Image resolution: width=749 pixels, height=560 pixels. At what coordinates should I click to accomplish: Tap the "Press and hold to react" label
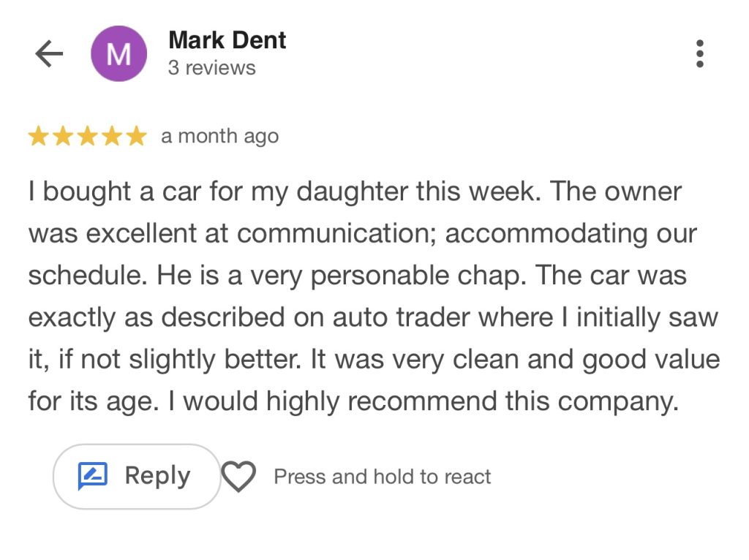(382, 477)
